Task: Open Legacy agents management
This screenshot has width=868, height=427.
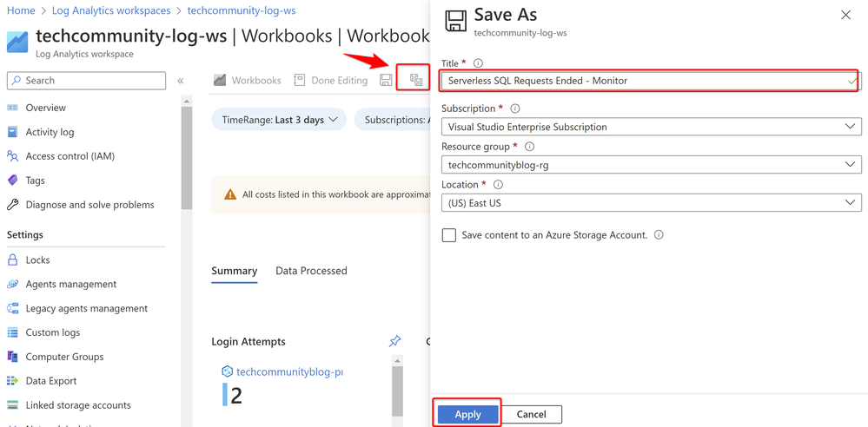Action: point(86,308)
